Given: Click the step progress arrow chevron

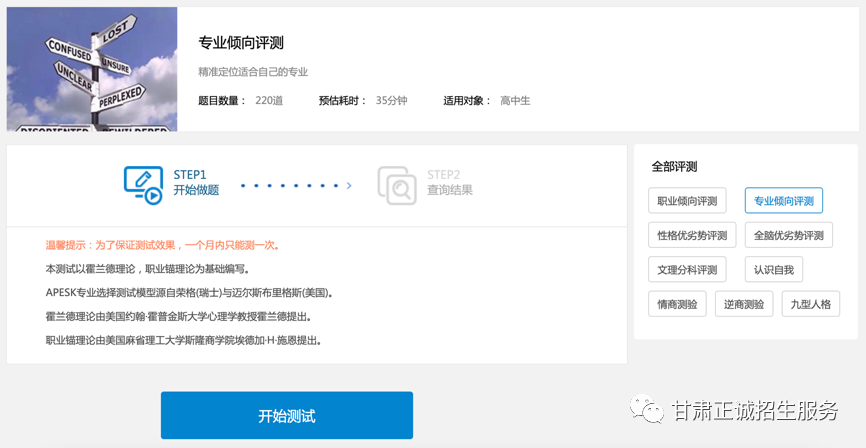Looking at the screenshot, I should (x=349, y=185).
